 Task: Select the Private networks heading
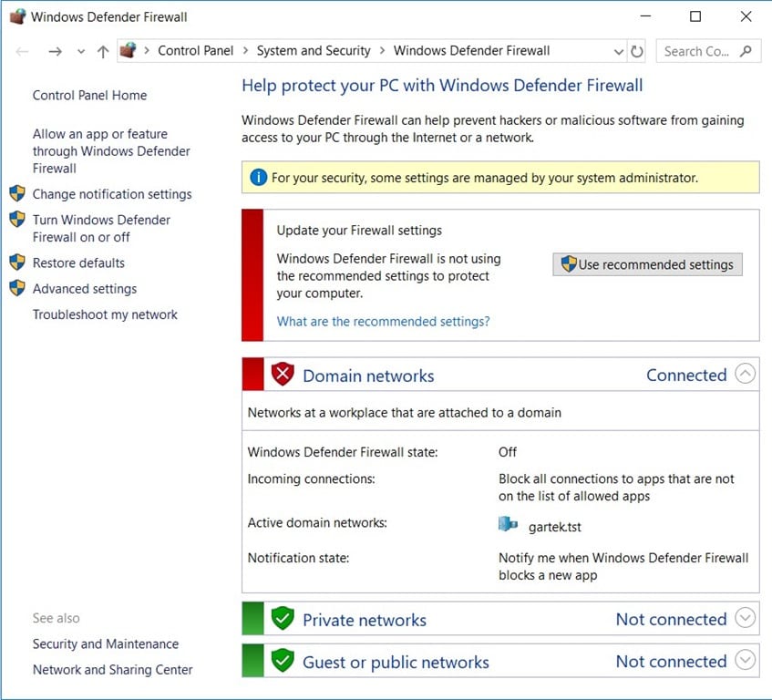point(365,620)
